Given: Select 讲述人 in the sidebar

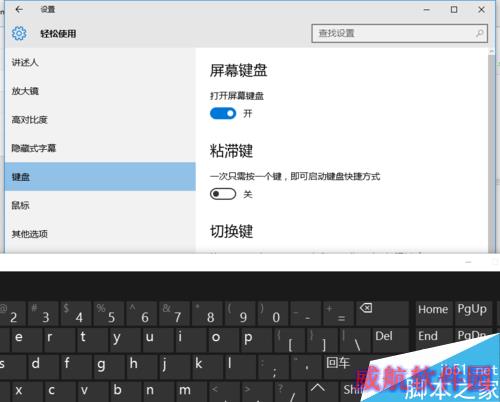Looking at the screenshot, I should click(100, 62).
